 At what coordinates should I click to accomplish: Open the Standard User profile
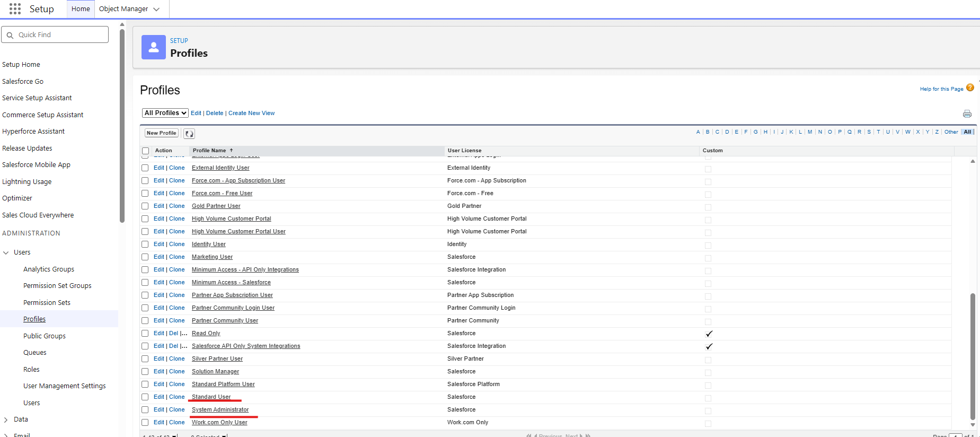click(211, 397)
